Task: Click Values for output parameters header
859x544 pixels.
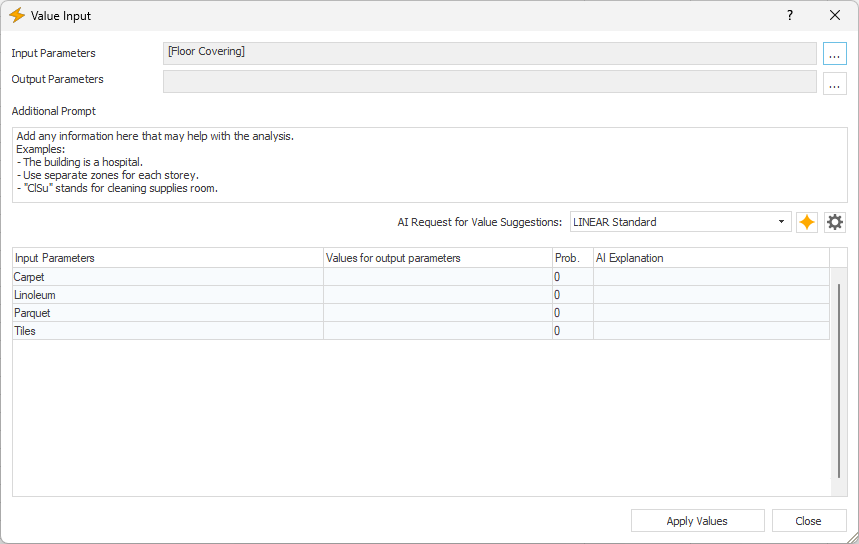Action: coord(438,258)
